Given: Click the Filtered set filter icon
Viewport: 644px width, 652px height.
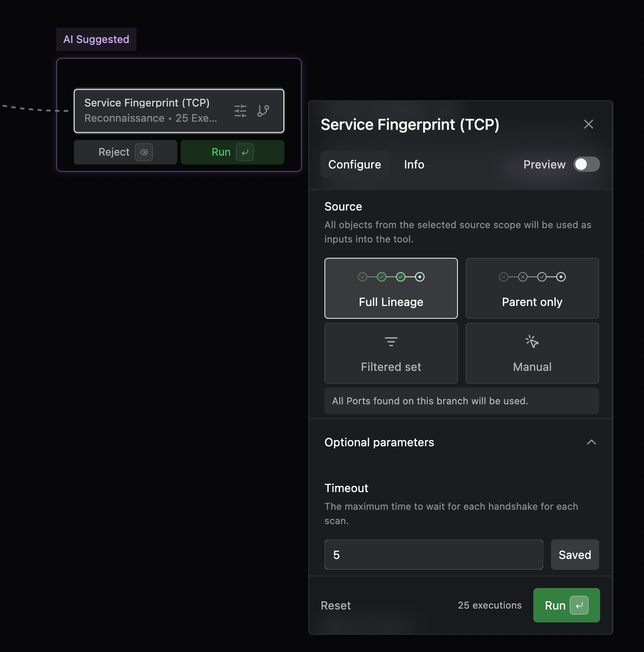Looking at the screenshot, I should click(391, 342).
